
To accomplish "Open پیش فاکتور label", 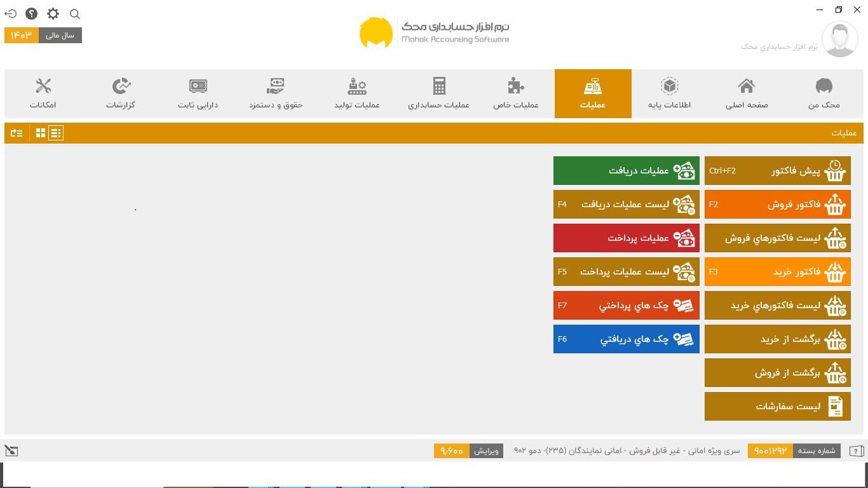I will pyautogui.click(x=796, y=170).
